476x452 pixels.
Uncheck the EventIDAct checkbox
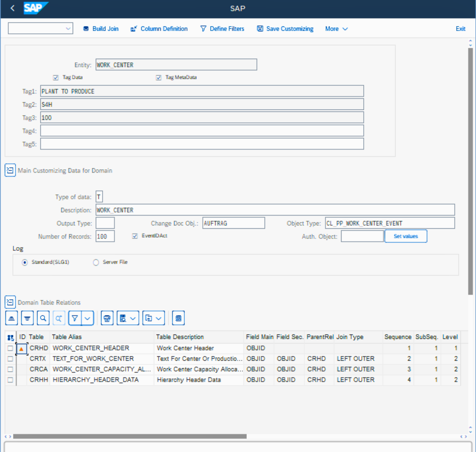coord(135,236)
